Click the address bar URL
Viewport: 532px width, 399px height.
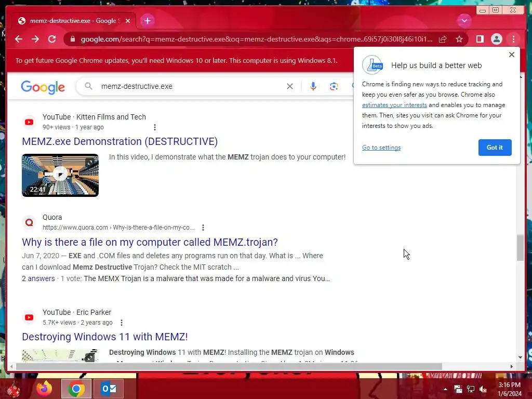(x=256, y=39)
